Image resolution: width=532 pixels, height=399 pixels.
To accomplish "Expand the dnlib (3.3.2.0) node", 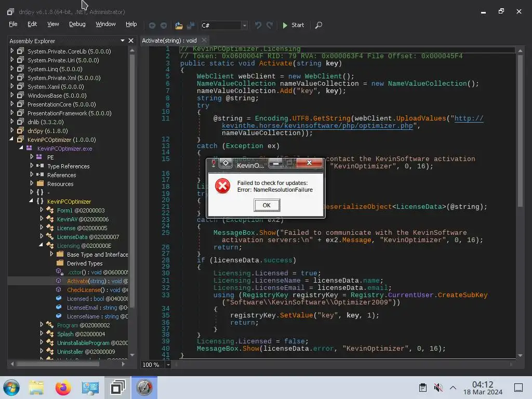I will tap(12, 122).
